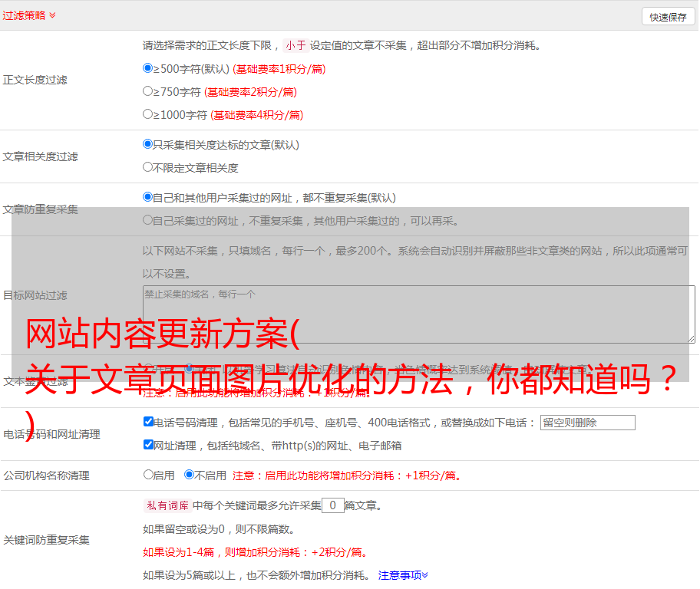Select the ≥500字符 default length option
This screenshot has height=589, width=700.
[148, 68]
